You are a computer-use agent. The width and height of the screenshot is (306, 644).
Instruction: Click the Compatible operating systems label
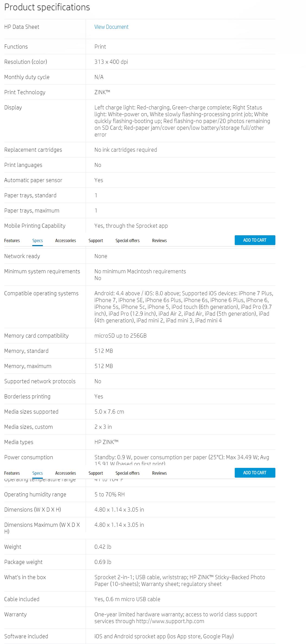(x=41, y=293)
